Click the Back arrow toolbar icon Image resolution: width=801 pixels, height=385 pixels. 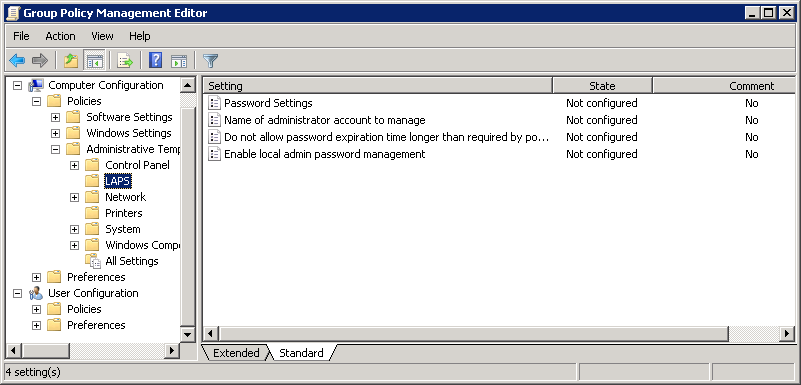point(17,61)
